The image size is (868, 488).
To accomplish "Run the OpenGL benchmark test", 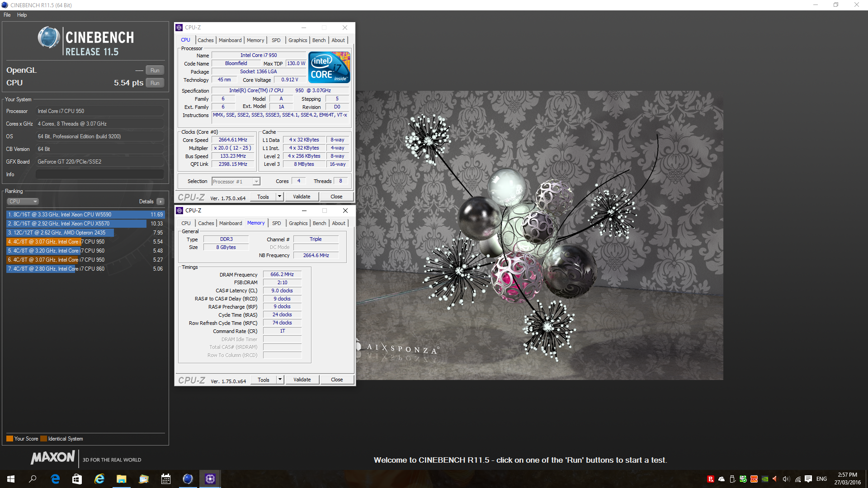I will pyautogui.click(x=155, y=70).
